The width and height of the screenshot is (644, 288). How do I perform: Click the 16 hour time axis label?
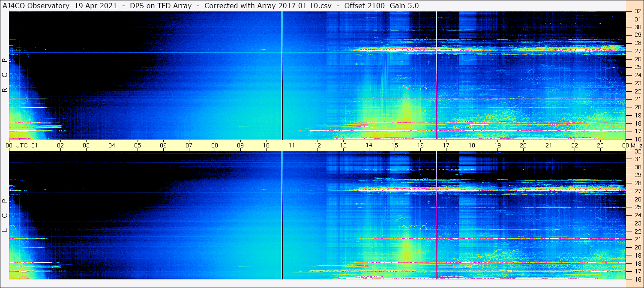[420, 146]
